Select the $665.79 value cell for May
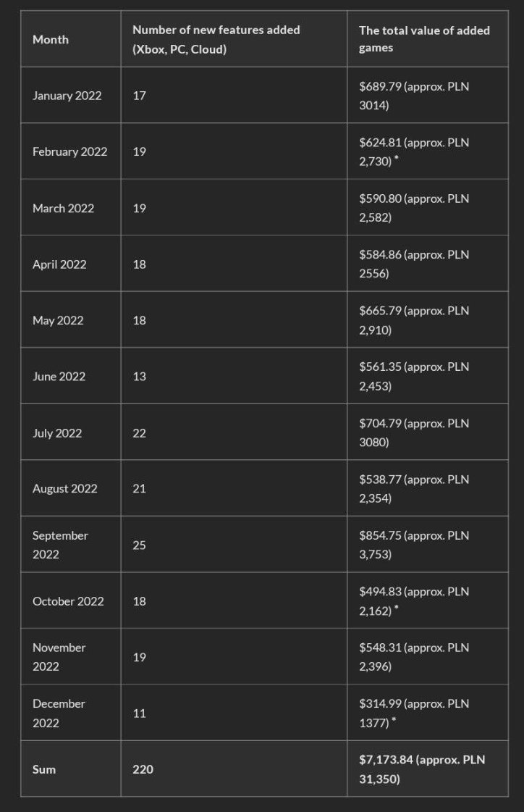 point(414,320)
